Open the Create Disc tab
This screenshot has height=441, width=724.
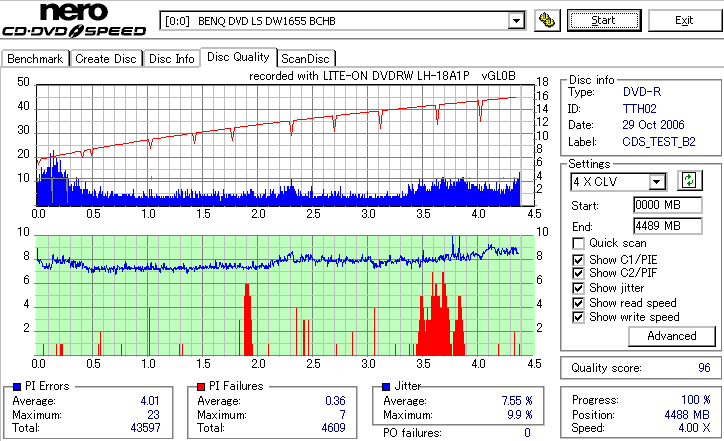click(106, 59)
